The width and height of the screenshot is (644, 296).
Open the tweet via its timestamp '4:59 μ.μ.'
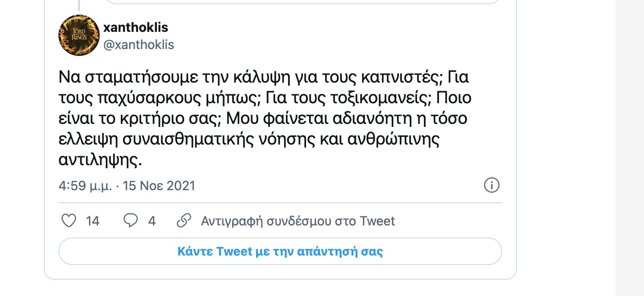pos(85,185)
